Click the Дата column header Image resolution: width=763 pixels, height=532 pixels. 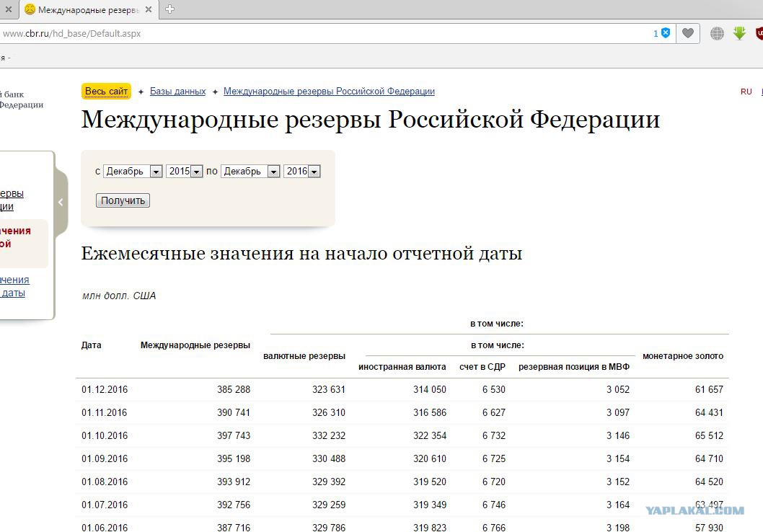click(x=92, y=345)
